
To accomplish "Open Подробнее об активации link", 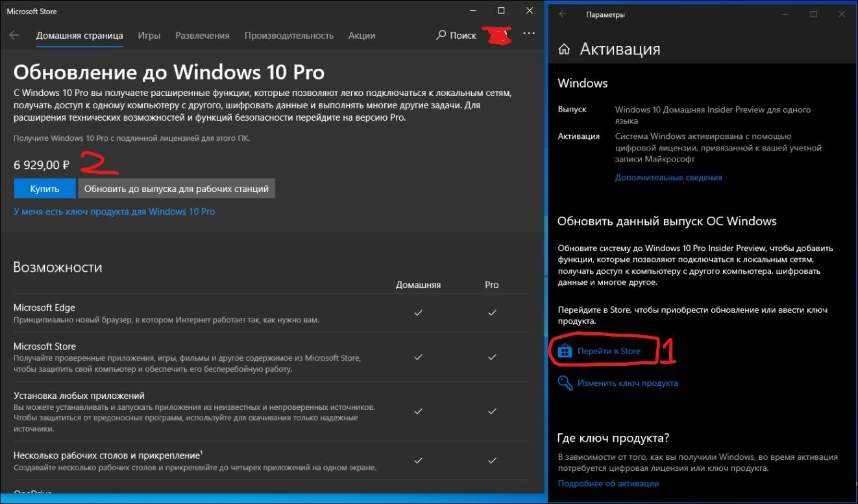I will [608, 483].
